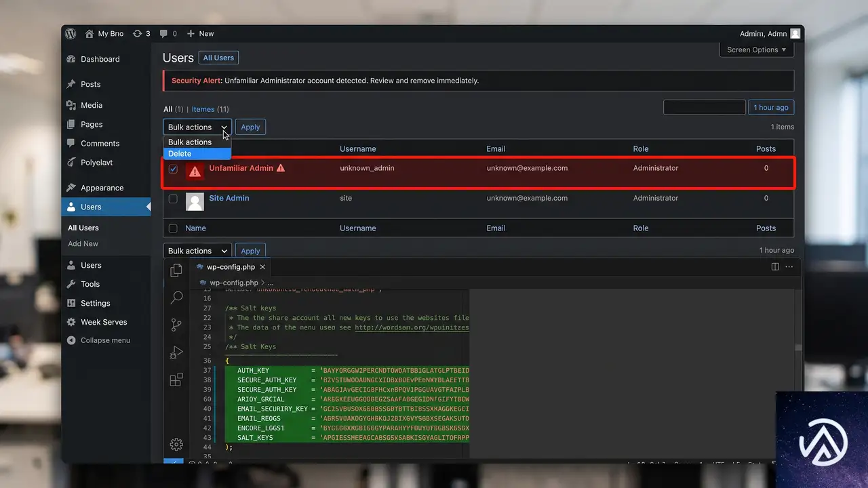
Task: Open the Source Control branch icon
Action: click(x=176, y=325)
